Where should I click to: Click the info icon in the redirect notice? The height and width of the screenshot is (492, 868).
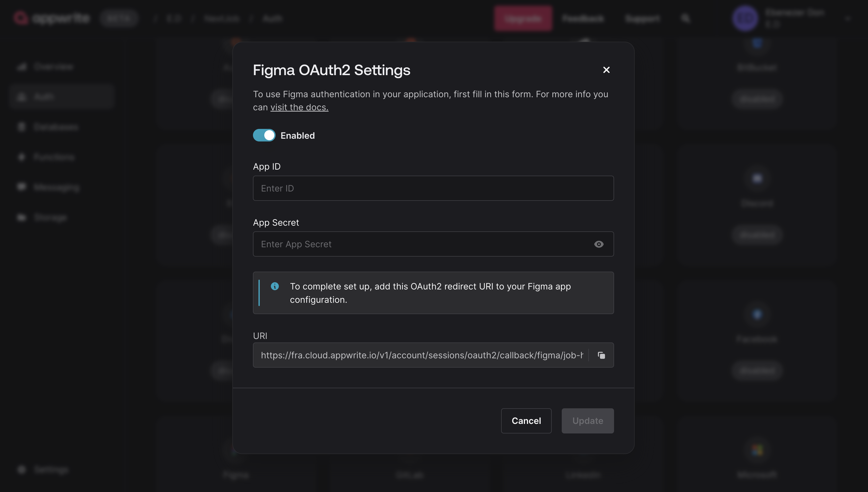[x=275, y=286]
